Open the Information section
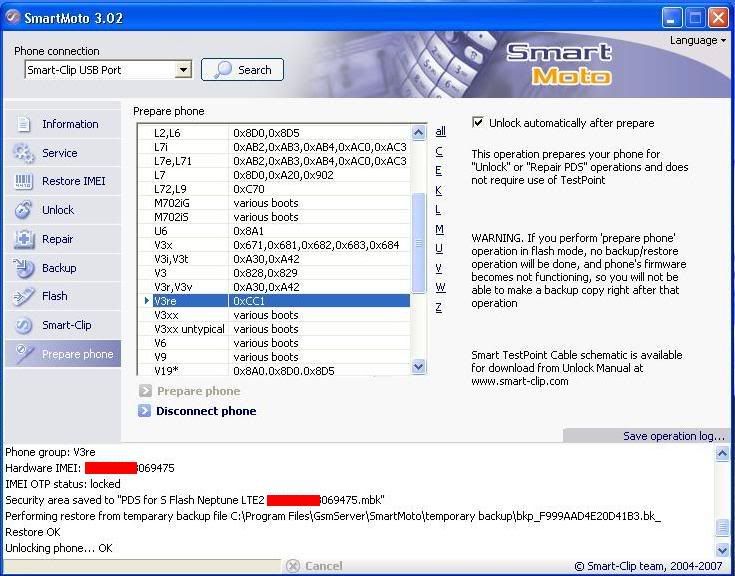The height and width of the screenshot is (576, 735). point(63,124)
